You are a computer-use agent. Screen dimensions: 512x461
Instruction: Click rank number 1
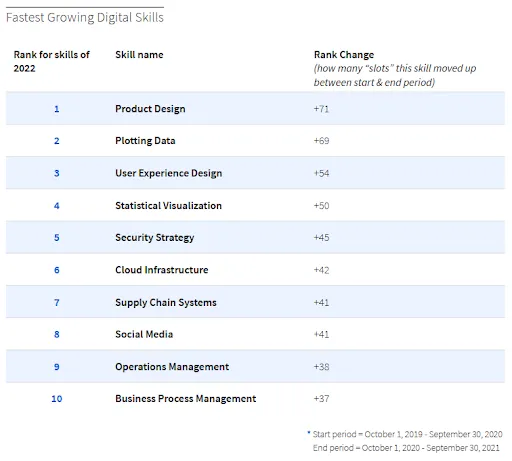click(x=57, y=109)
